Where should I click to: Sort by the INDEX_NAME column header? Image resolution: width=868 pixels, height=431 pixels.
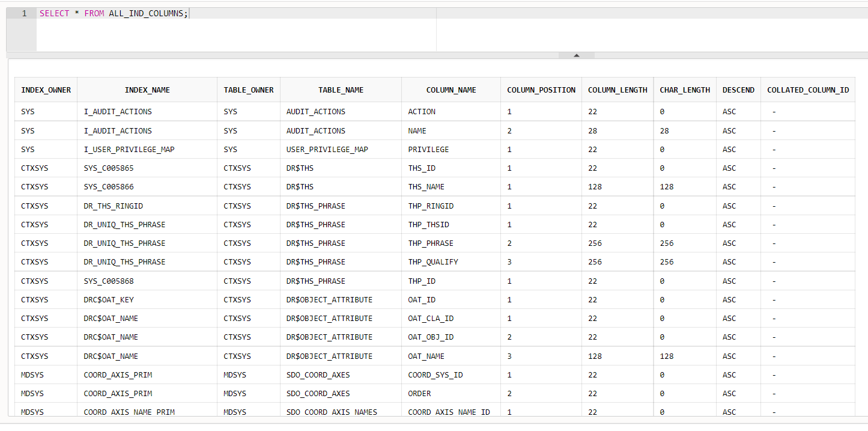click(x=147, y=90)
